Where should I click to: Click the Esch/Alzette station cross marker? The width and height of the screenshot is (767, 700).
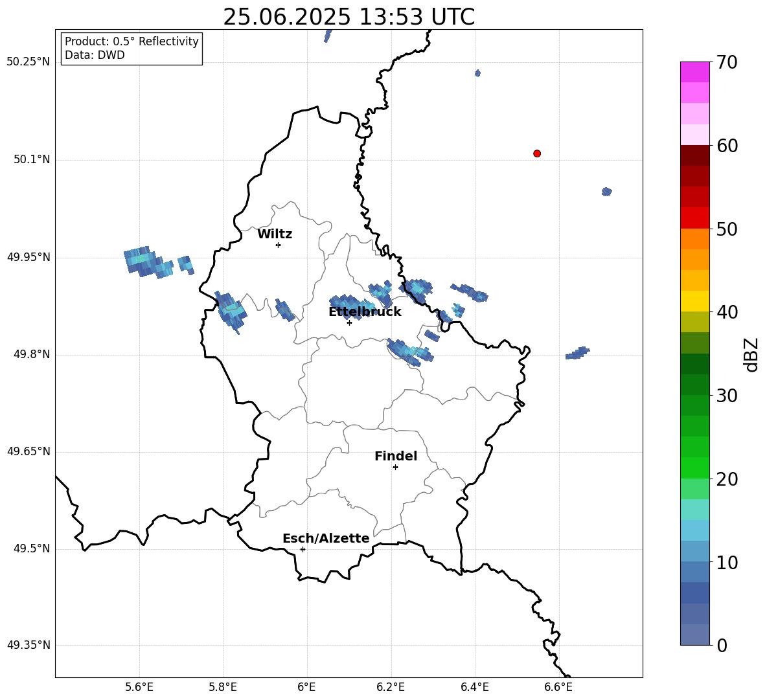(303, 549)
